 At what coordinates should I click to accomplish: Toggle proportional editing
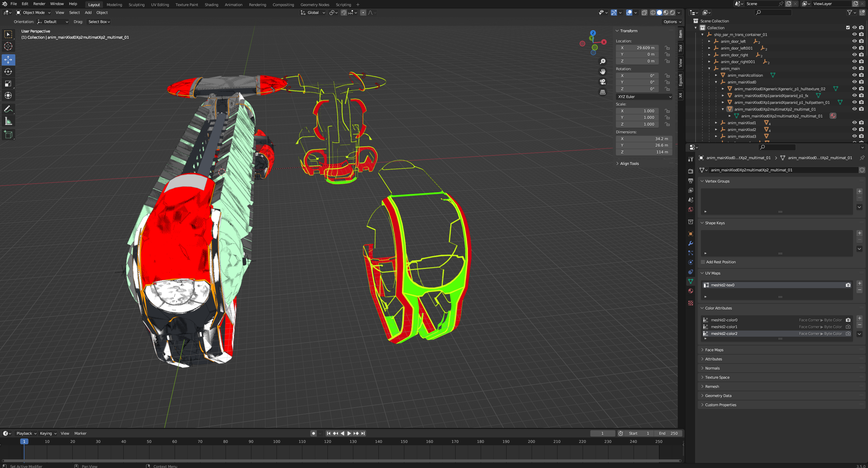363,13
